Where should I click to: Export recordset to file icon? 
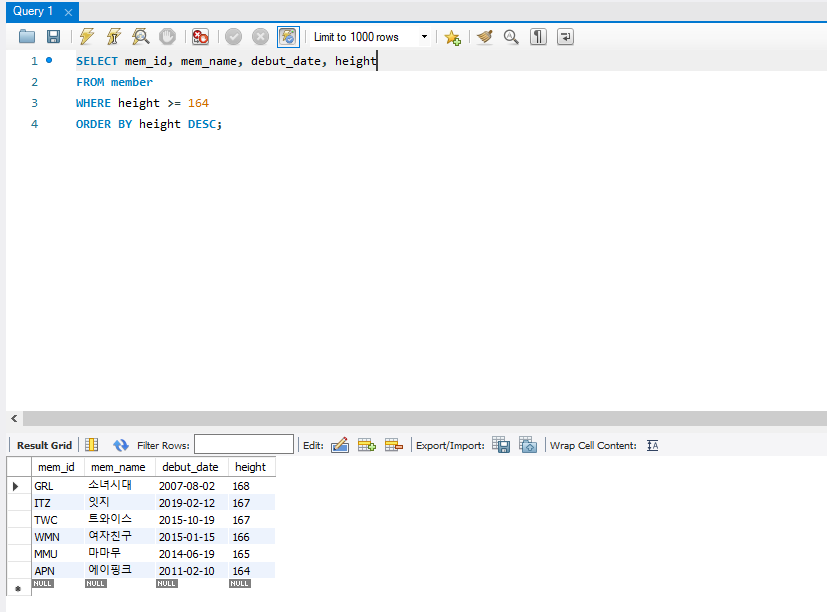point(501,444)
